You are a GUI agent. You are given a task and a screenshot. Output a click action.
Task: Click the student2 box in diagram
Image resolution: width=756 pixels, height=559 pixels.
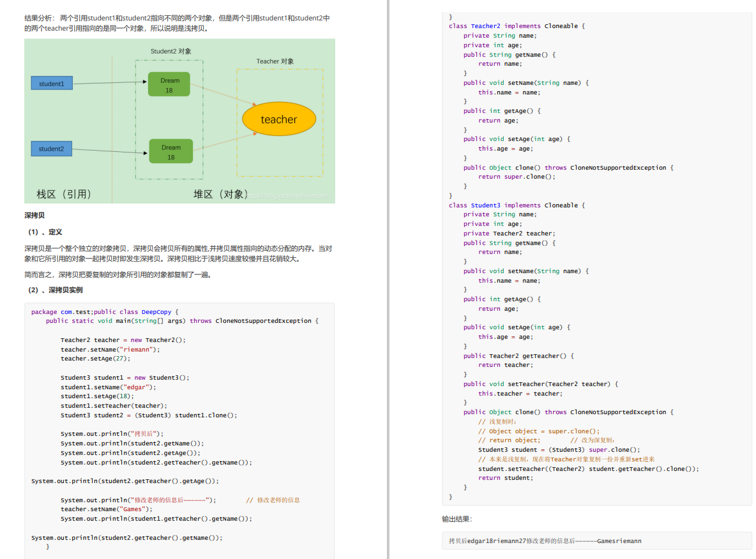tap(51, 149)
